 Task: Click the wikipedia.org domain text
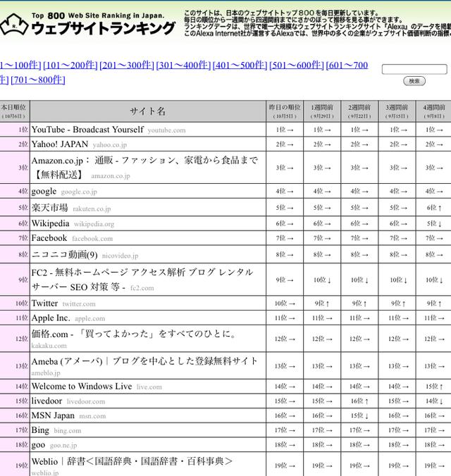point(94,224)
